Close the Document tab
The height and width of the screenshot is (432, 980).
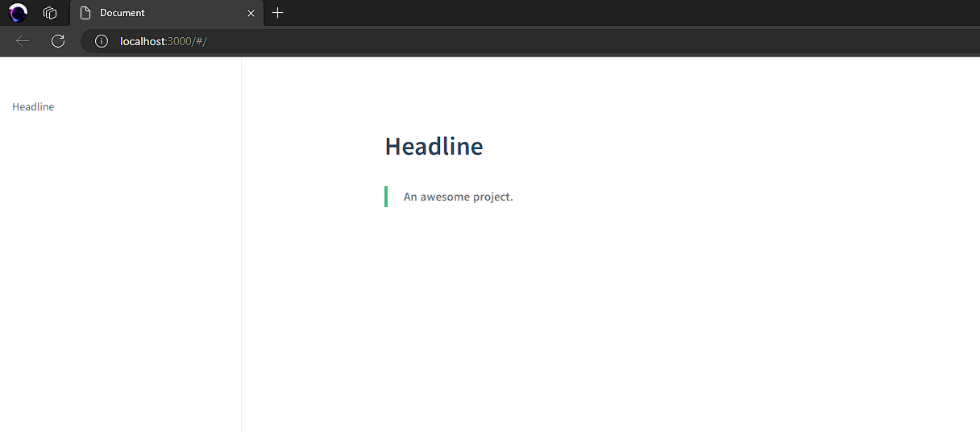coord(251,13)
